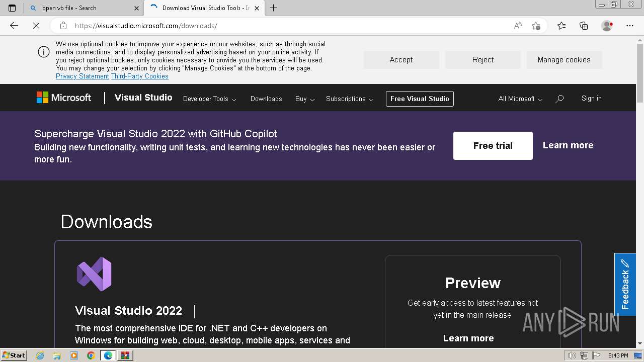Open browser Collections
The image size is (644, 362).
tap(584, 26)
